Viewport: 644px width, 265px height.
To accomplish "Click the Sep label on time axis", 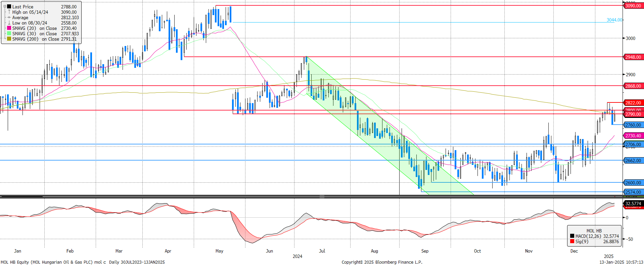I will (425, 251).
